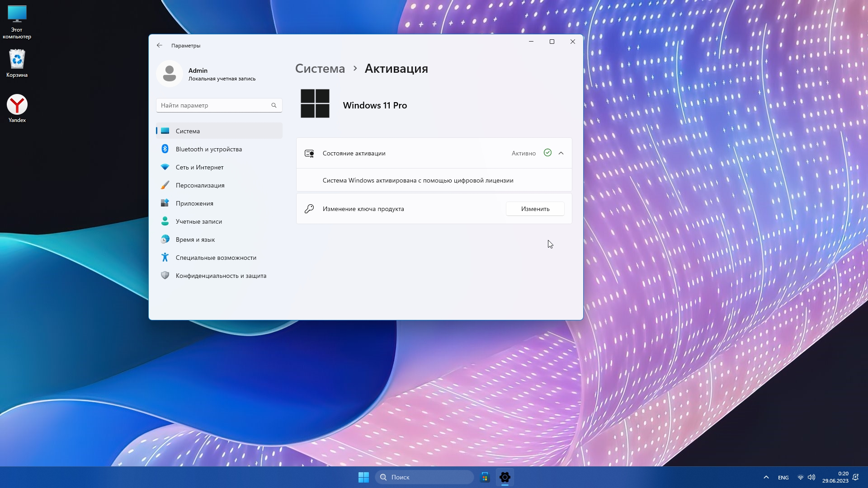Show hidden tray icons chevron
This screenshot has width=868, height=488.
tap(766, 477)
